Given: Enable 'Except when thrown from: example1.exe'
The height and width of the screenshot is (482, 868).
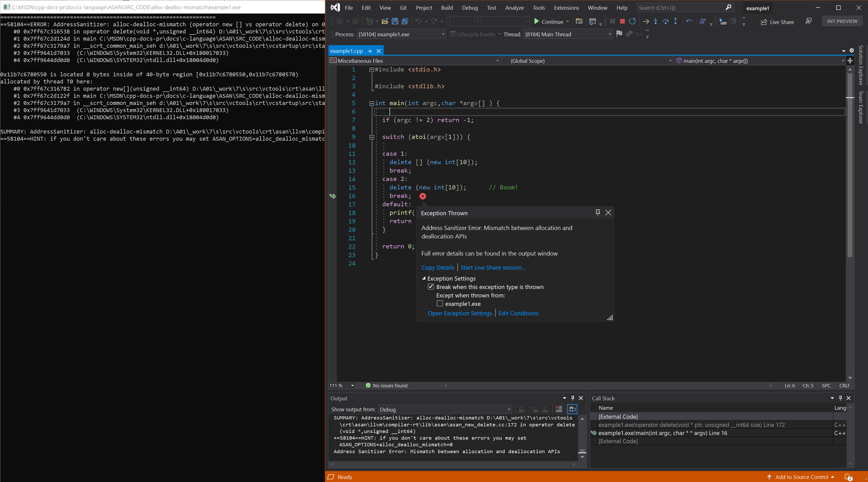Looking at the screenshot, I should [x=440, y=303].
